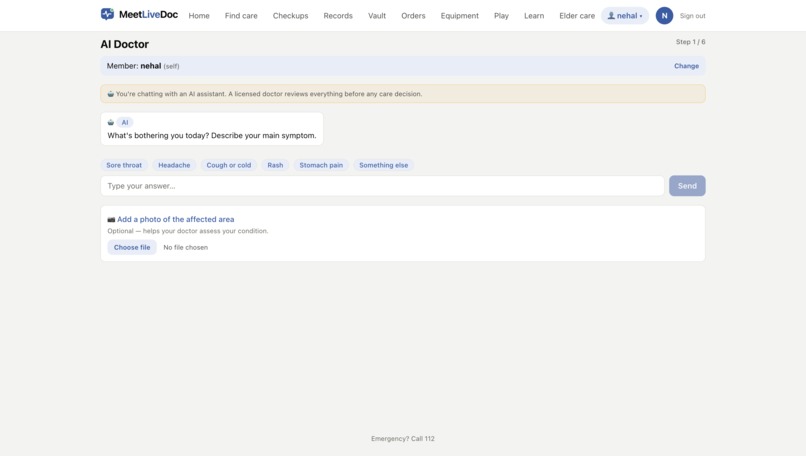Navigate to Records
The height and width of the screenshot is (456, 806).
coord(338,16)
